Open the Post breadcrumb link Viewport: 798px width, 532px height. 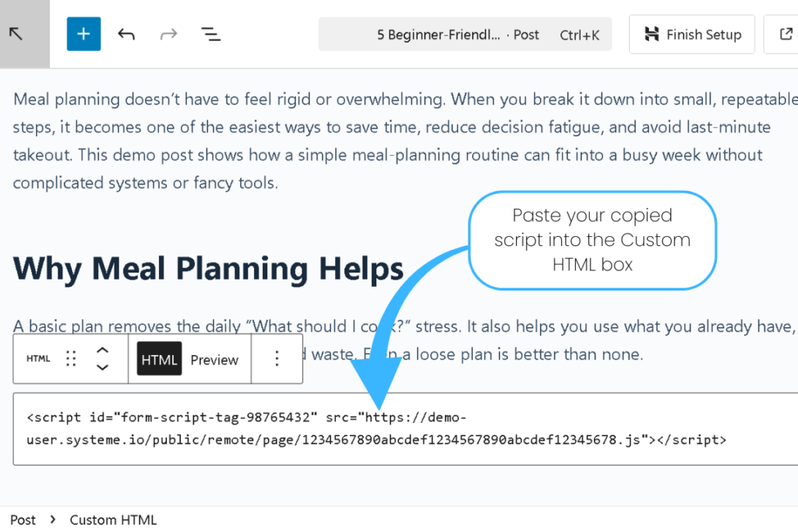(x=23, y=520)
